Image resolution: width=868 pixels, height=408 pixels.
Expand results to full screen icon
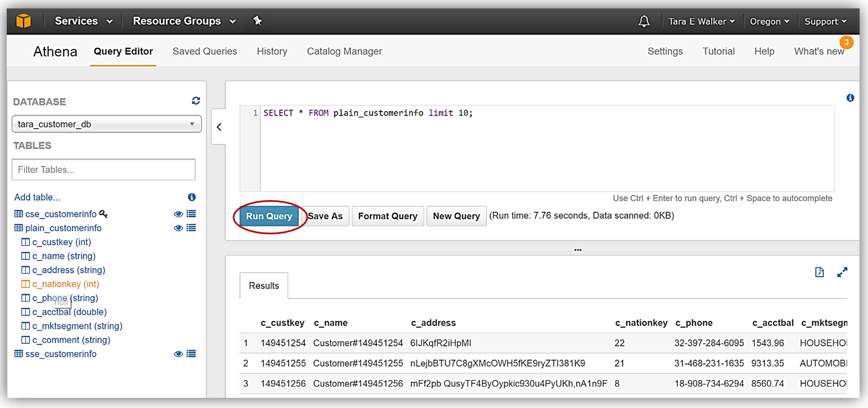[842, 272]
